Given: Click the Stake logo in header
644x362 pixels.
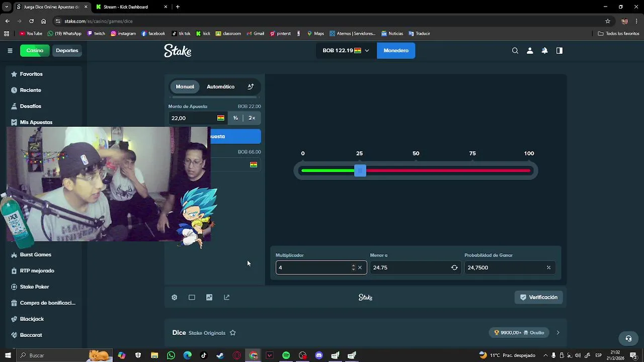Looking at the screenshot, I should [178, 50].
